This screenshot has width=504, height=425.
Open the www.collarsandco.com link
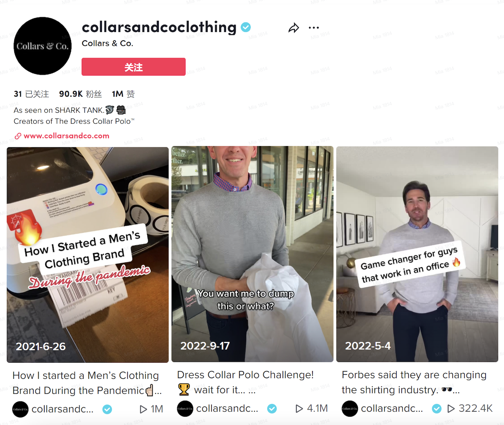(66, 136)
